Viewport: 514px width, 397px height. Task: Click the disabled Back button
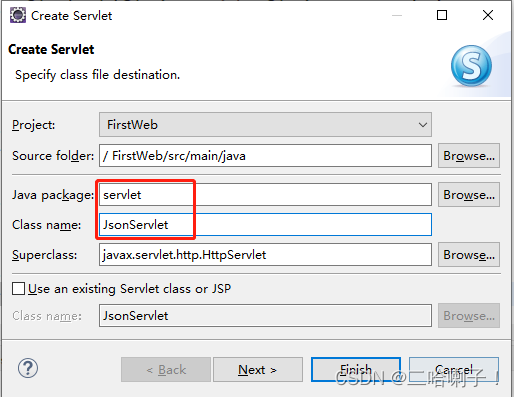[x=166, y=370]
